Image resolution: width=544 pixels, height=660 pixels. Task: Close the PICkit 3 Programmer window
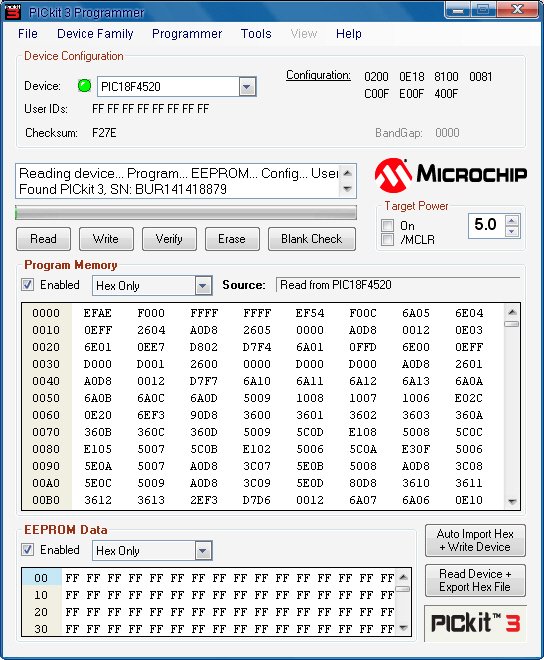(517, 10)
